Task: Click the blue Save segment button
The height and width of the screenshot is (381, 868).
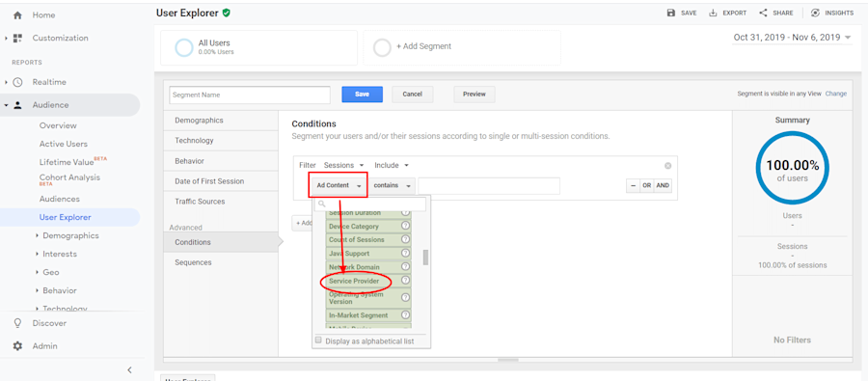Action: (x=362, y=95)
